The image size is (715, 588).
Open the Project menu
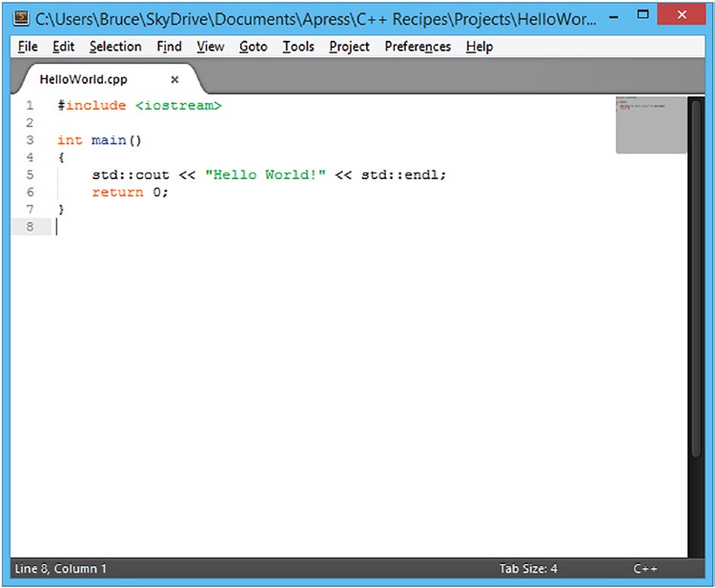349,47
